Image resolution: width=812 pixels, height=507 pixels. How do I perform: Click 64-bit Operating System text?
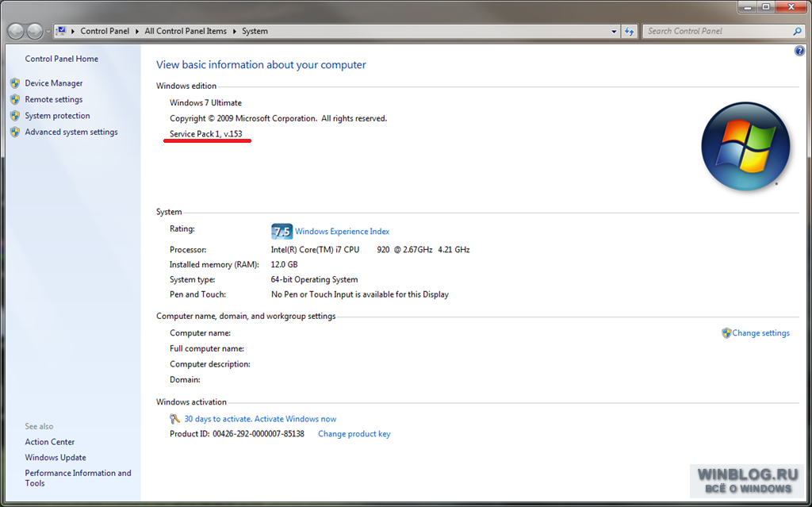coord(314,279)
